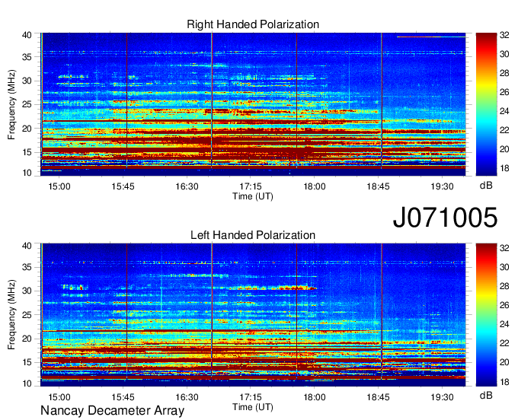Image resolution: width=518 pixels, height=420 pixels.
Task: Click the "Nancay Decameter Array" caption
Action: [x=112, y=410]
